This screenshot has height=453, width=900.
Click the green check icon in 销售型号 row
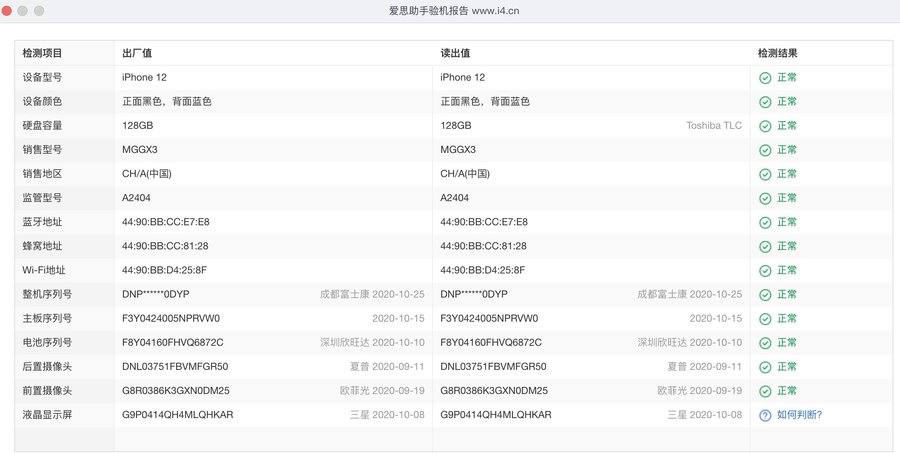(x=765, y=150)
